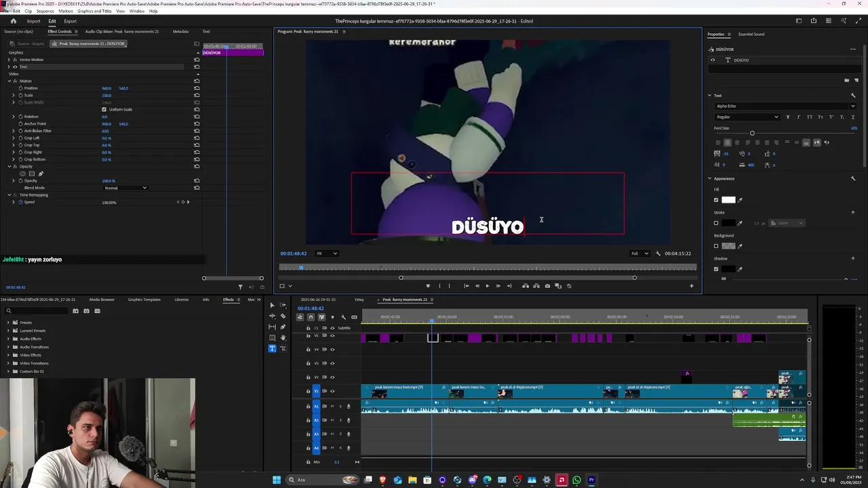Select the Pen tool in tools panel
Image resolution: width=868 pixels, height=488 pixels.
click(x=283, y=327)
